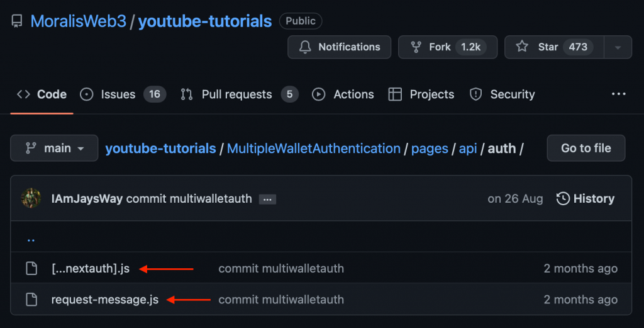This screenshot has width=644, height=328.
Task: Open IAmJaysWay's avatar
Action: pos(31,198)
